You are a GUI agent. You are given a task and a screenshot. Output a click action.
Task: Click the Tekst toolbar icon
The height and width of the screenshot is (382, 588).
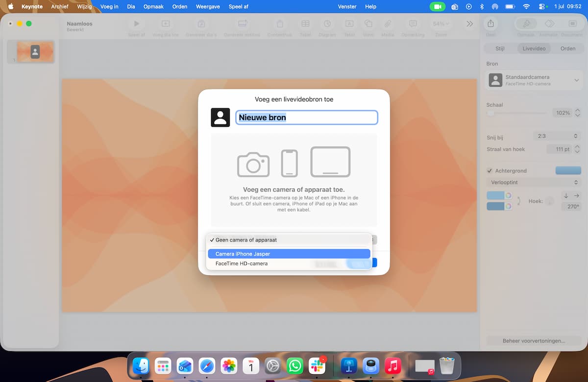(x=349, y=24)
